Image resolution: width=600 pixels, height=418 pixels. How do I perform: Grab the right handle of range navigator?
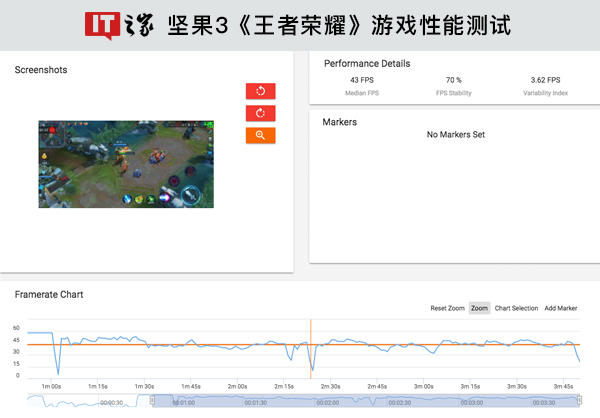pyautogui.click(x=579, y=401)
